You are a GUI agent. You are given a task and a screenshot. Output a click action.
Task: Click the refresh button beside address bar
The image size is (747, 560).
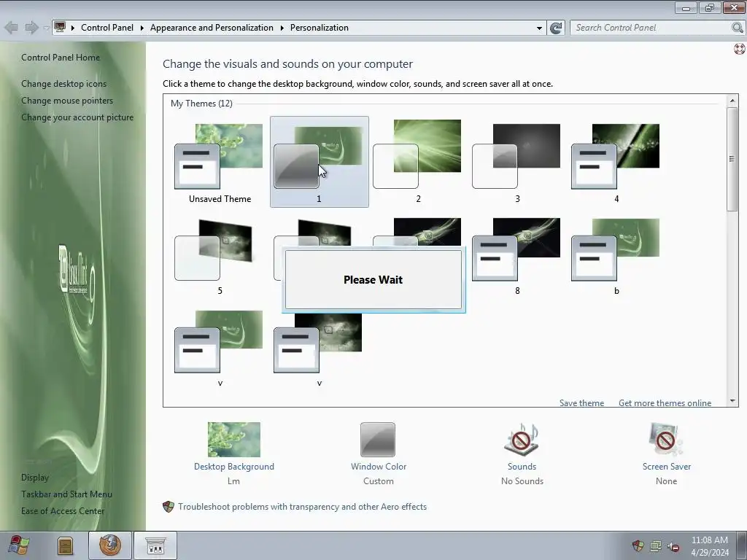pos(556,28)
